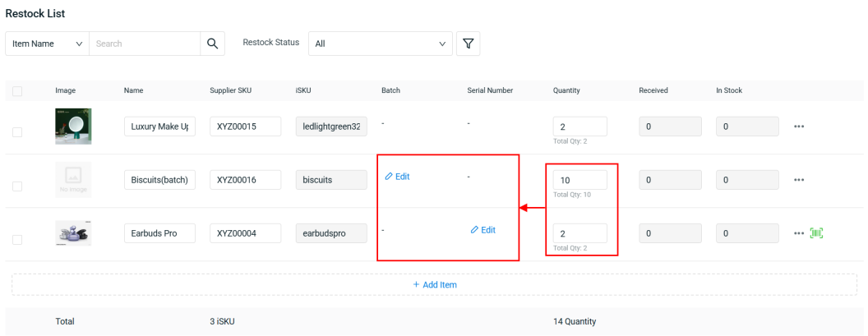Click the Earbuds Pro name field
Screen dimensions: 868x336
159,233
